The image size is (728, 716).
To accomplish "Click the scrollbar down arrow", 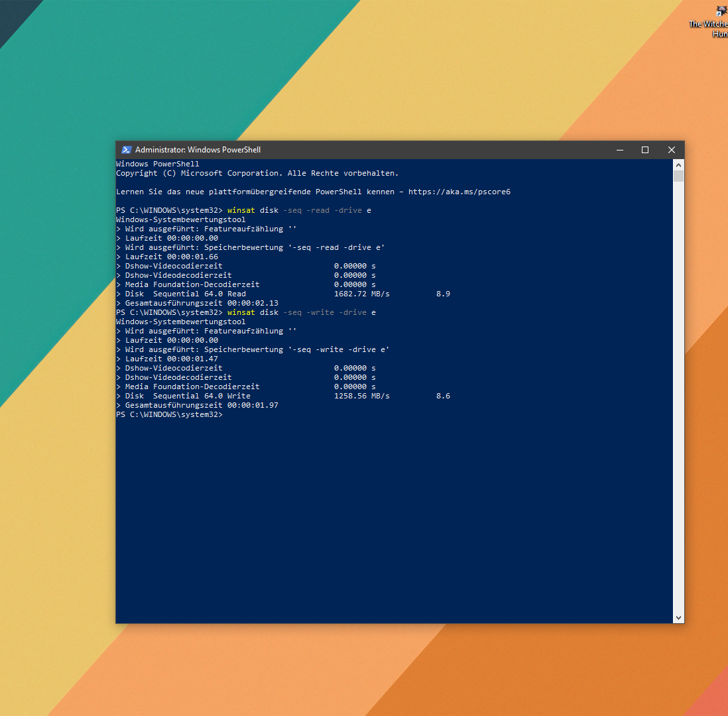I will pyautogui.click(x=678, y=618).
